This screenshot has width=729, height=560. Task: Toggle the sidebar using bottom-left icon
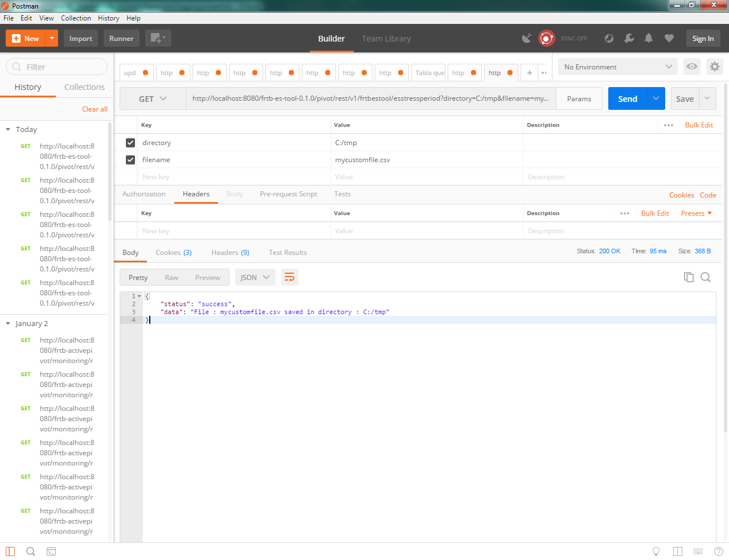[10, 551]
